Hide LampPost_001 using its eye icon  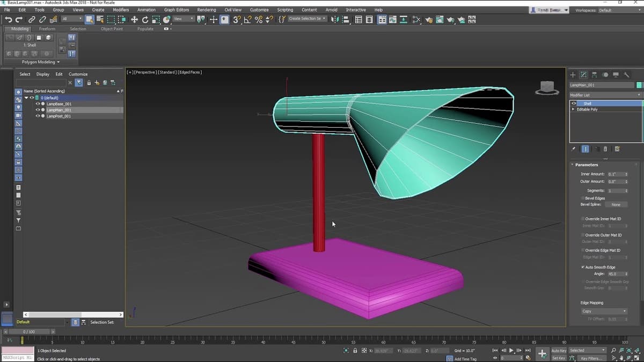[38, 116]
